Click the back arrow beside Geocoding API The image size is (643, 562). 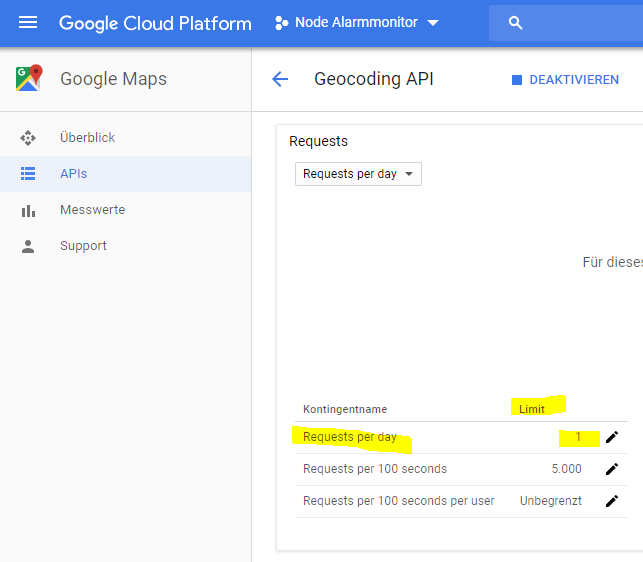(x=280, y=80)
